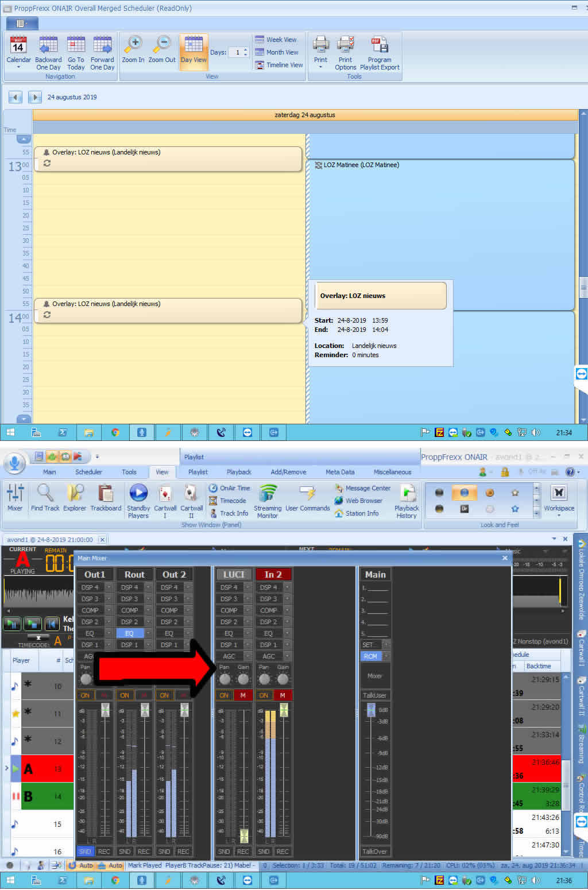Toggle ON button of LUCI channel

click(224, 695)
